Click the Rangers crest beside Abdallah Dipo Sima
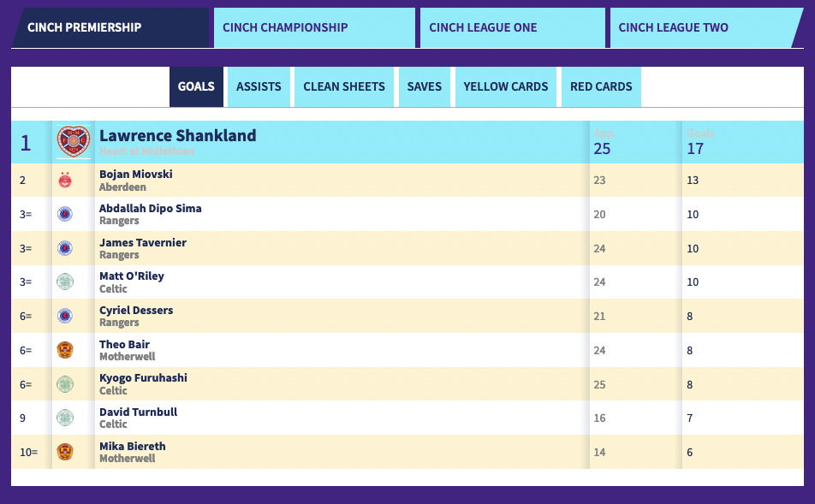The width and height of the screenshot is (815, 504). [65, 214]
